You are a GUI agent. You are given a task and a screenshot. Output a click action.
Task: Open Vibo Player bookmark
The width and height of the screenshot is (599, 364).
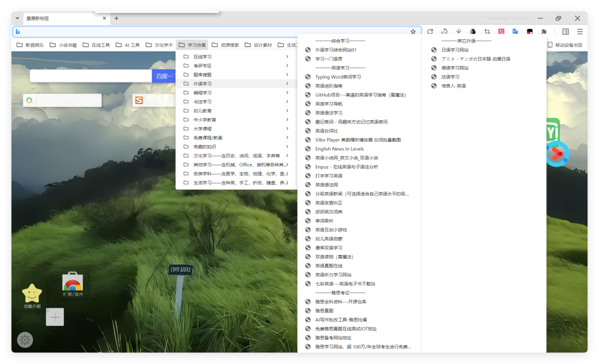[359, 140]
